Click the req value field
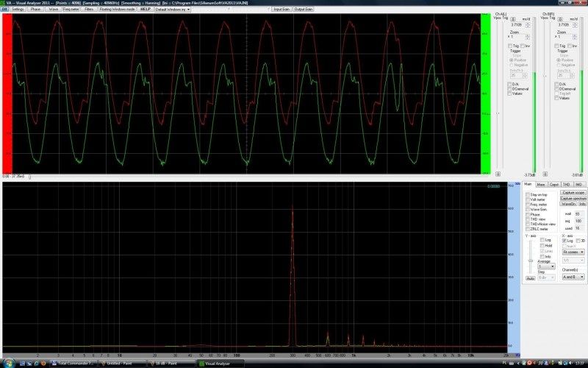The height and width of the screenshot is (368, 588). (x=579, y=221)
